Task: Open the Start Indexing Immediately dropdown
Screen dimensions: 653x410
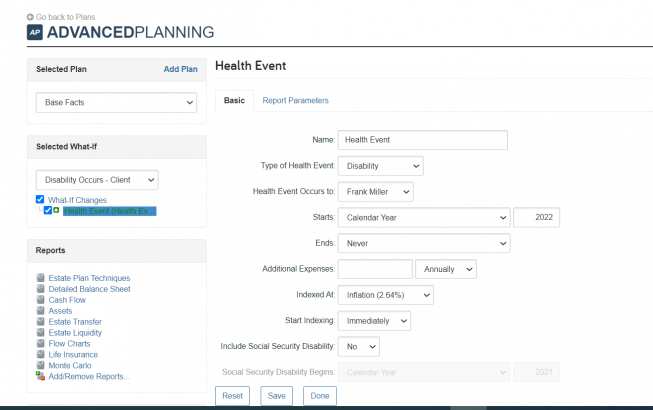Action: point(374,321)
